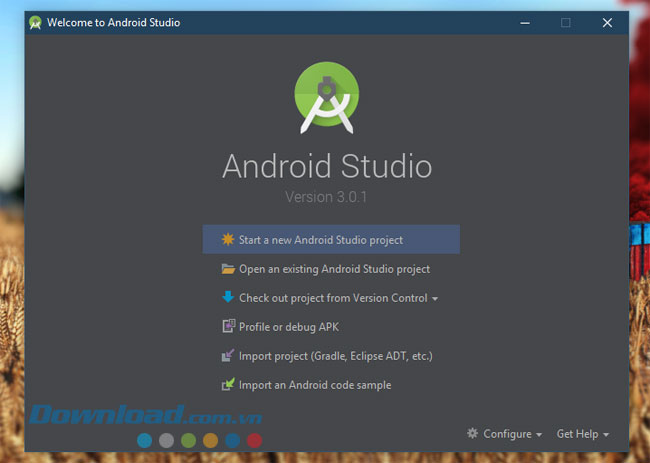Screen dimensions: 650x463
Task: Close the Welcome to Android Studio window
Action: tap(607, 23)
